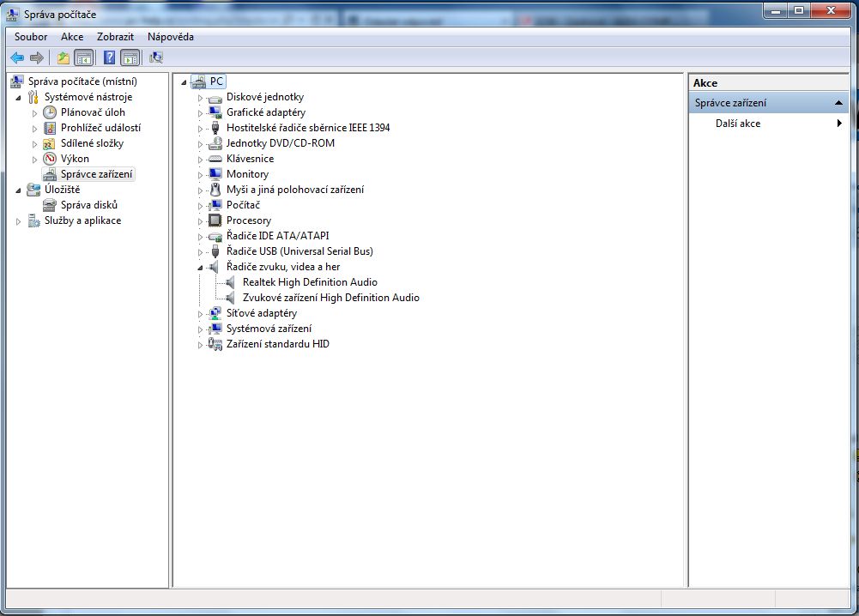Click the IEEE 1394 host controller icon

(215, 128)
